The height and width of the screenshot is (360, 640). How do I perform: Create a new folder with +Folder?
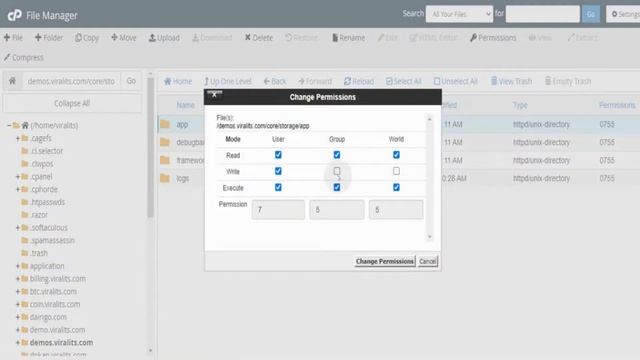pos(49,38)
